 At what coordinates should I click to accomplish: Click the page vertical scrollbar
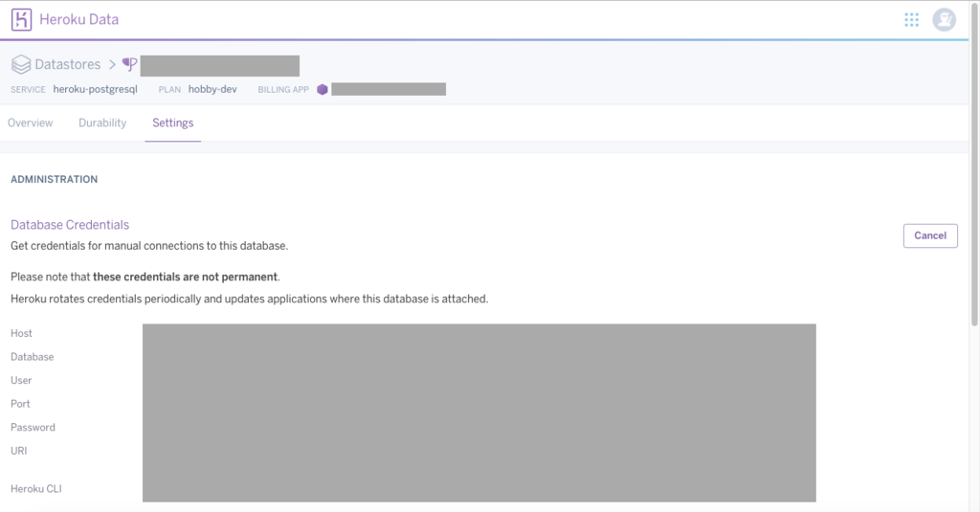pyautogui.click(x=974, y=165)
